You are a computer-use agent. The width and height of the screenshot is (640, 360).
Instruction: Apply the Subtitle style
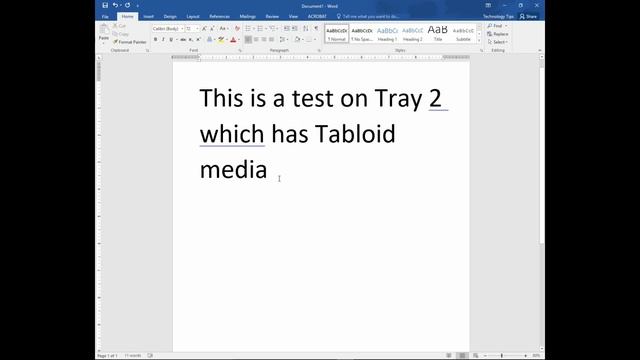click(x=463, y=33)
